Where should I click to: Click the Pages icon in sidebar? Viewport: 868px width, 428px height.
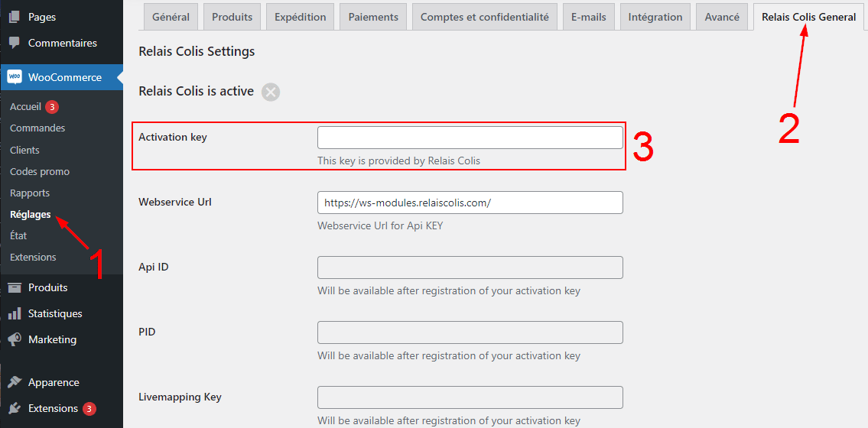click(15, 17)
